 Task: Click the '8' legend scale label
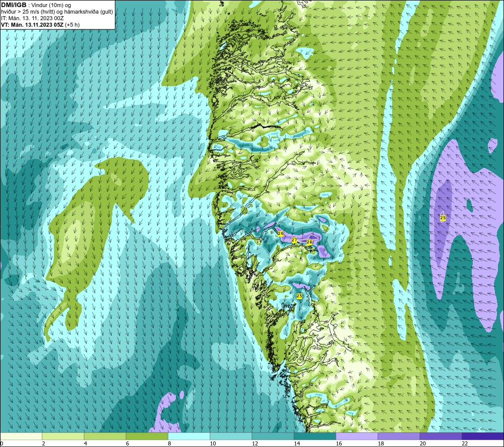point(169,443)
